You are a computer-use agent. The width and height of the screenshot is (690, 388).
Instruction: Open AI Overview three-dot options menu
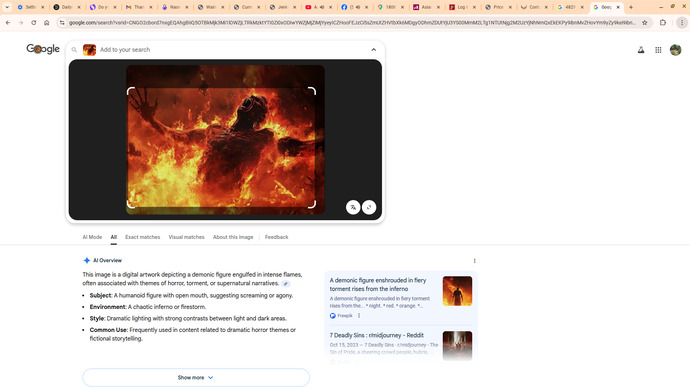click(474, 261)
